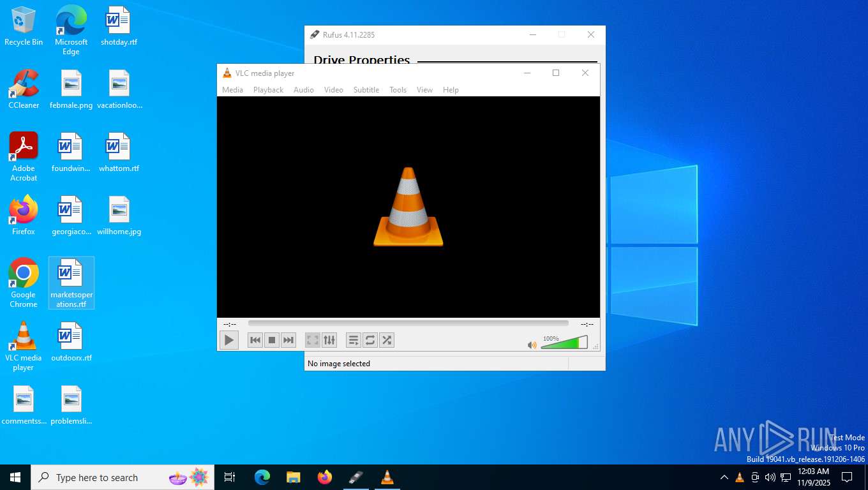Image resolution: width=868 pixels, height=490 pixels.
Task: Select the marketsoperations.rtf file icon
Action: 71,283
